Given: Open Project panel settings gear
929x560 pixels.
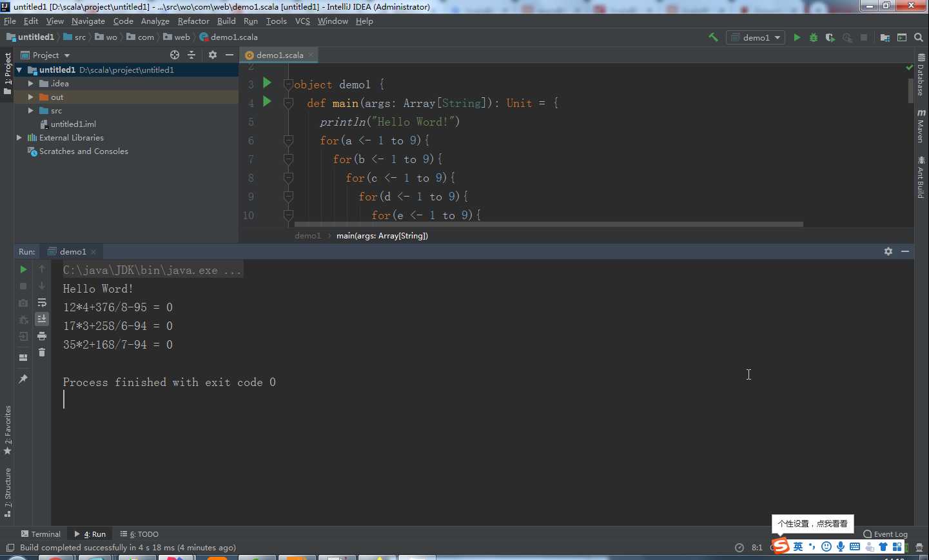Looking at the screenshot, I should [213, 55].
